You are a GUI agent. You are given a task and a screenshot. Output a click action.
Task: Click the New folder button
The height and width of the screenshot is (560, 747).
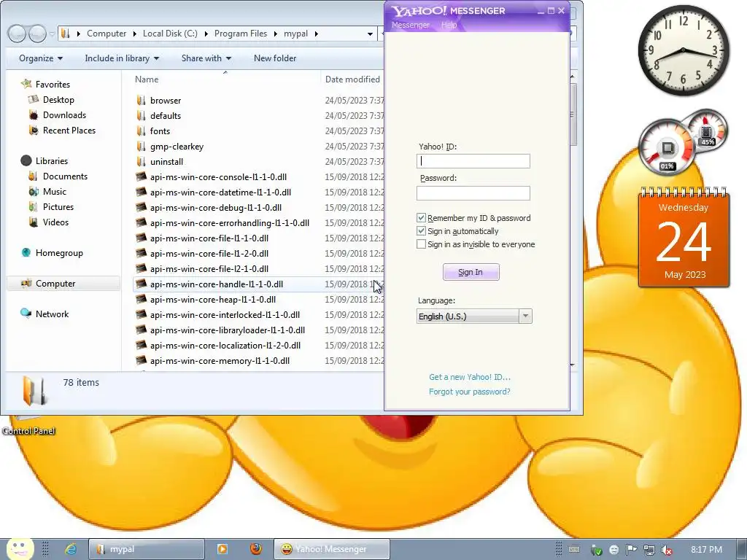pos(275,58)
